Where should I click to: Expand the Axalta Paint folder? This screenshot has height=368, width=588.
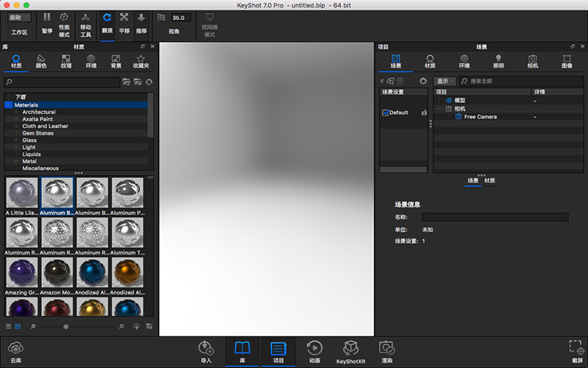(16, 119)
